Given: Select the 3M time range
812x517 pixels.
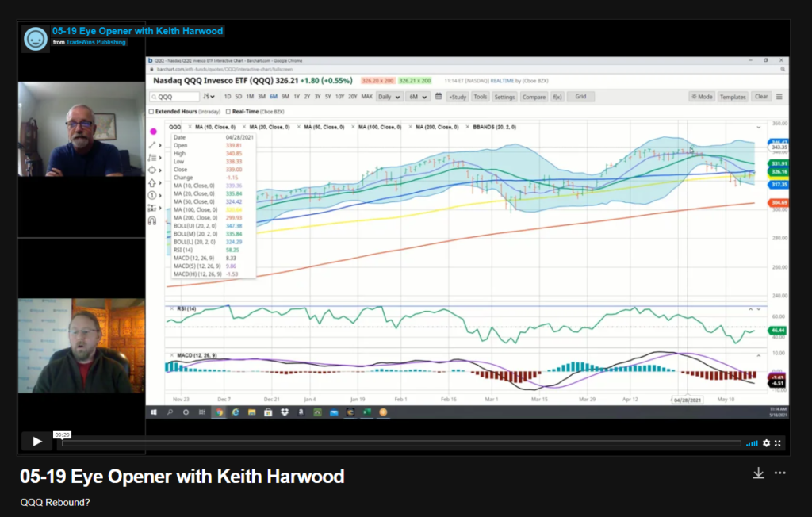Looking at the screenshot, I should pyautogui.click(x=262, y=97).
